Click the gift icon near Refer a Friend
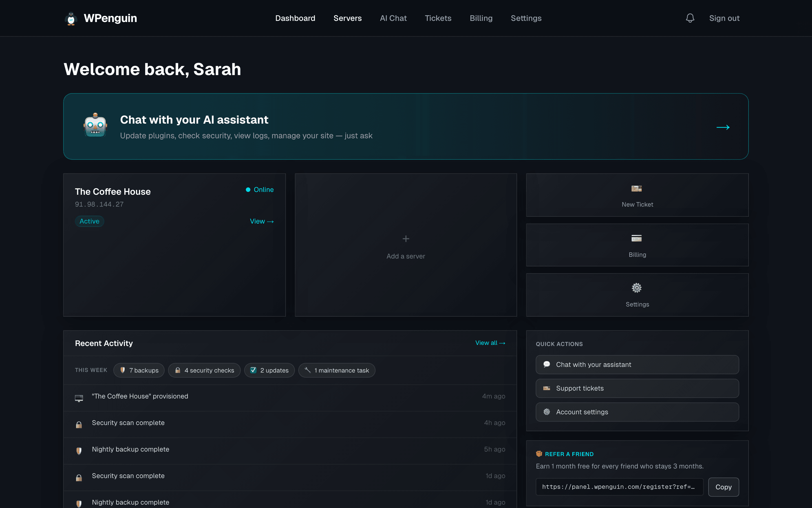 [x=539, y=454]
